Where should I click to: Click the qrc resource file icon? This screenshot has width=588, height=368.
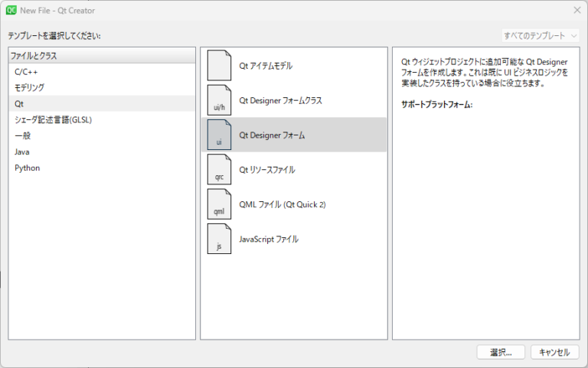click(219, 170)
